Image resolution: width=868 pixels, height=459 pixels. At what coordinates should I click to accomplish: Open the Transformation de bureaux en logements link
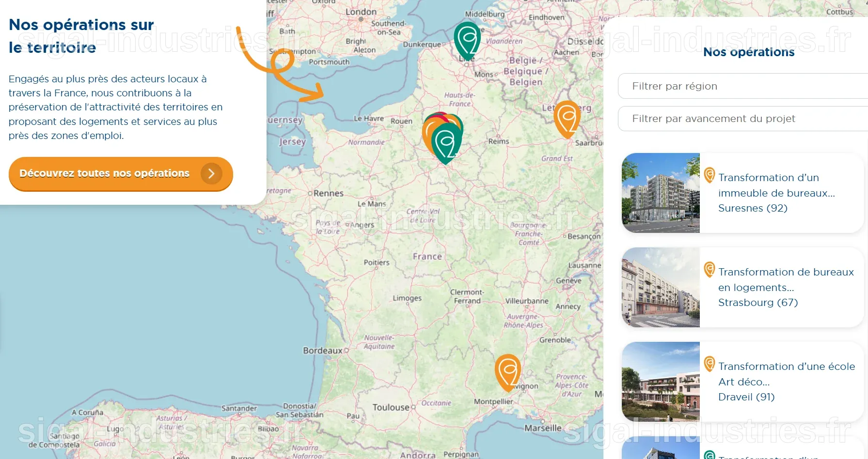786,280
